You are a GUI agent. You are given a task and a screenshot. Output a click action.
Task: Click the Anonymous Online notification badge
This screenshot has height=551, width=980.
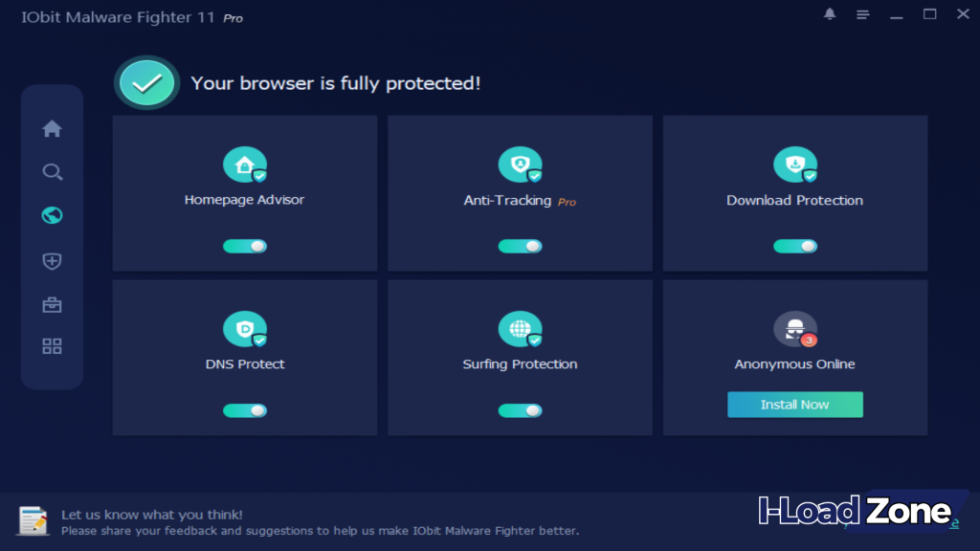pyautogui.click(x=810, y=340)
